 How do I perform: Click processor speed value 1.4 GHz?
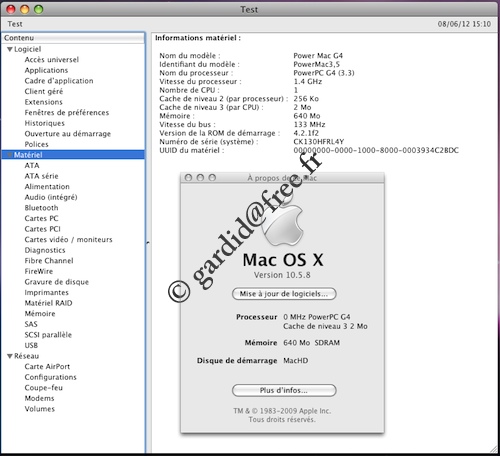pyautogui.click(x=308, y=82)
